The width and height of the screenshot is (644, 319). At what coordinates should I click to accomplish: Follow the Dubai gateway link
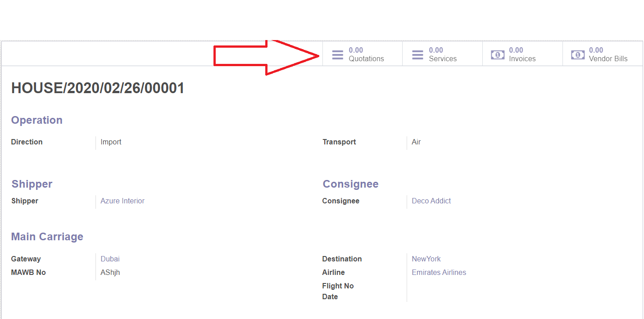(110, 259)
